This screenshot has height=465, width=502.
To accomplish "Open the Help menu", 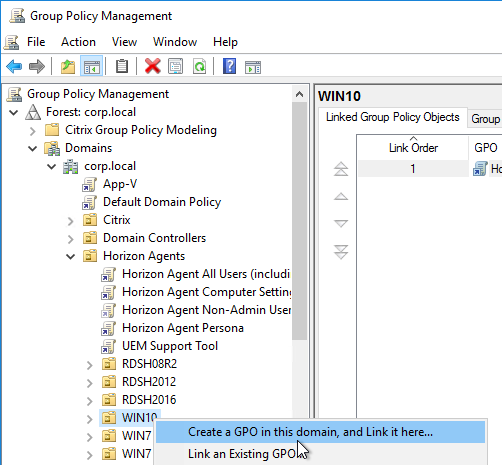I will coord(225,42).
